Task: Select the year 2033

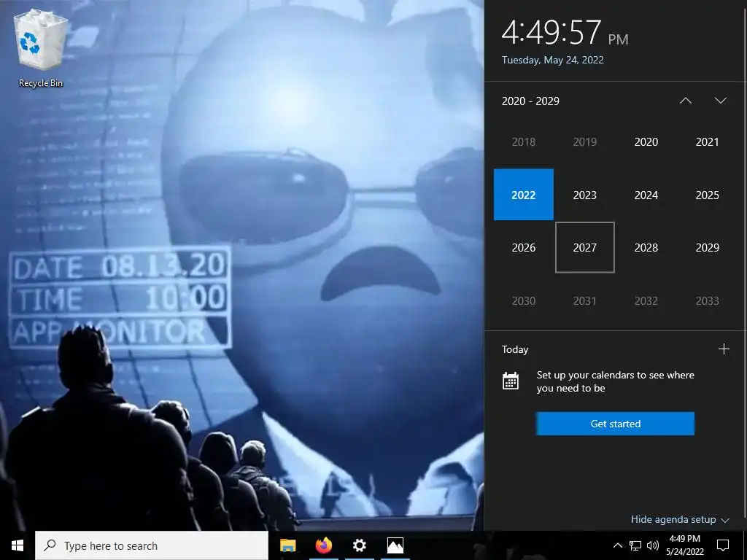Action: click(707, 301)
